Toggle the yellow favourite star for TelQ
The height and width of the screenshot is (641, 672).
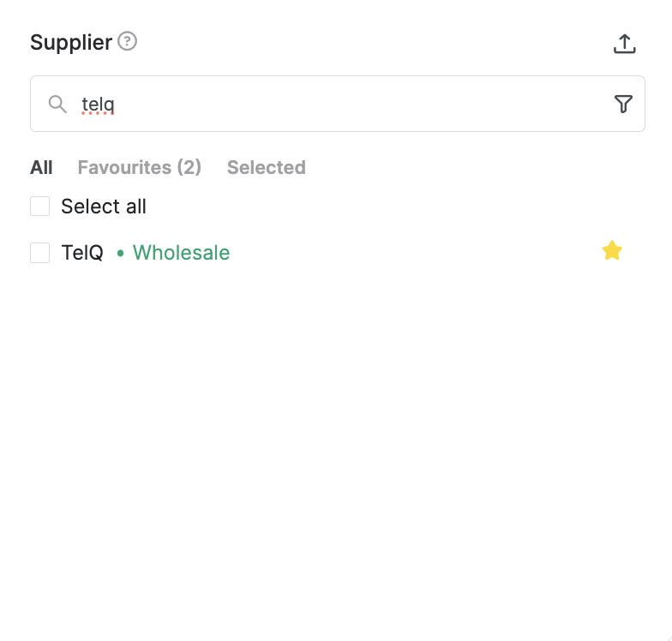point(612,250)
